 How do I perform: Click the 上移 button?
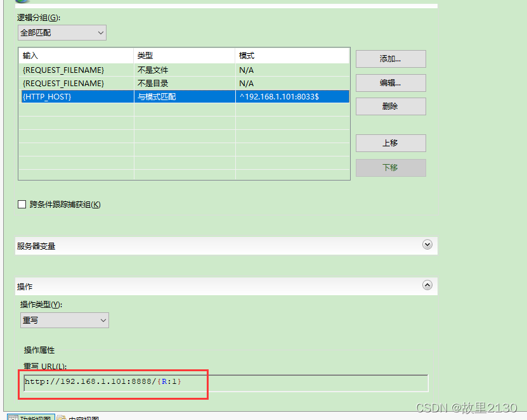pyautogui.click(x=390, y=143)
